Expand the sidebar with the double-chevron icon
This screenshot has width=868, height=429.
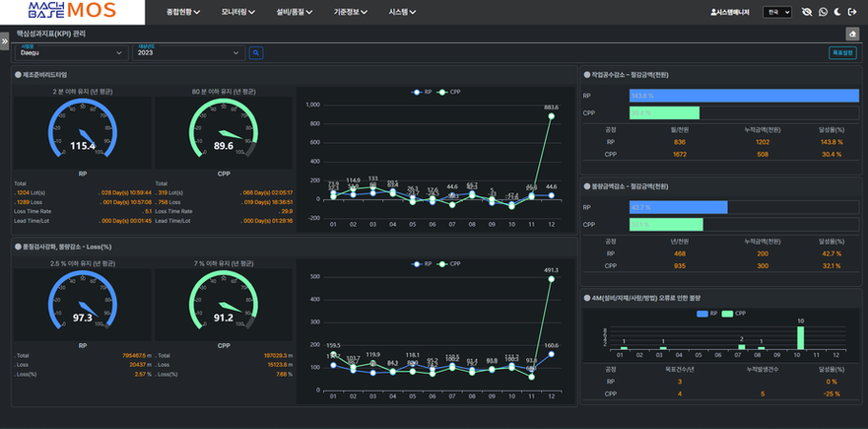(x=4, y=41)
